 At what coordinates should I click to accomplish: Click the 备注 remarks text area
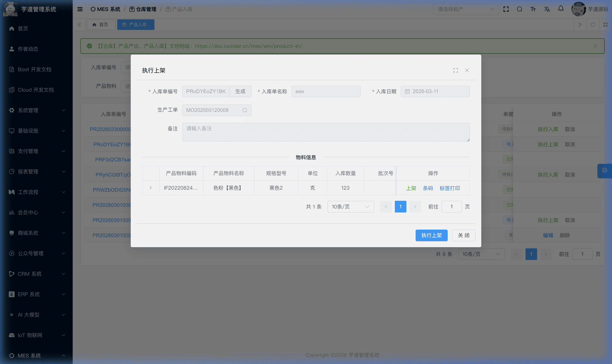point(326,132)
